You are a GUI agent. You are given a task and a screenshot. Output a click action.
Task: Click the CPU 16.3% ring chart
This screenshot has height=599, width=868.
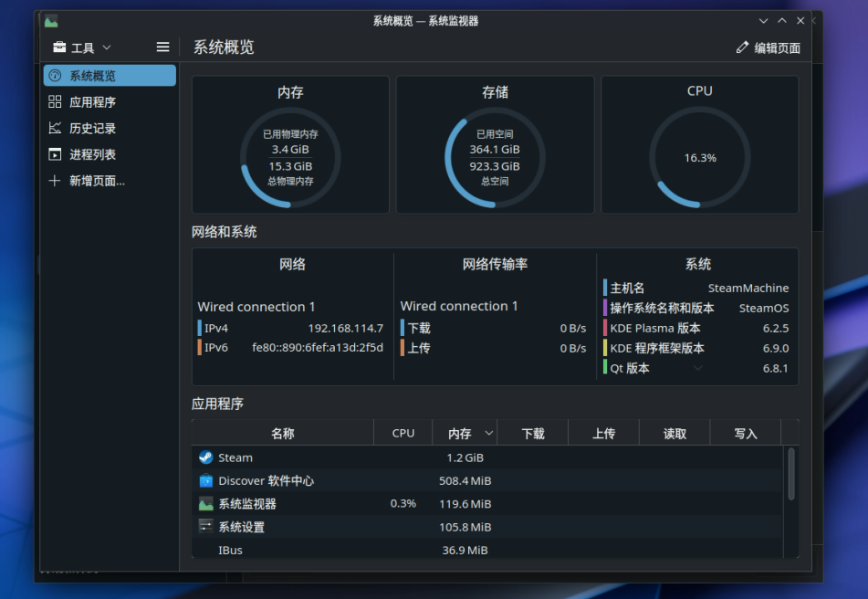(700, 158)
